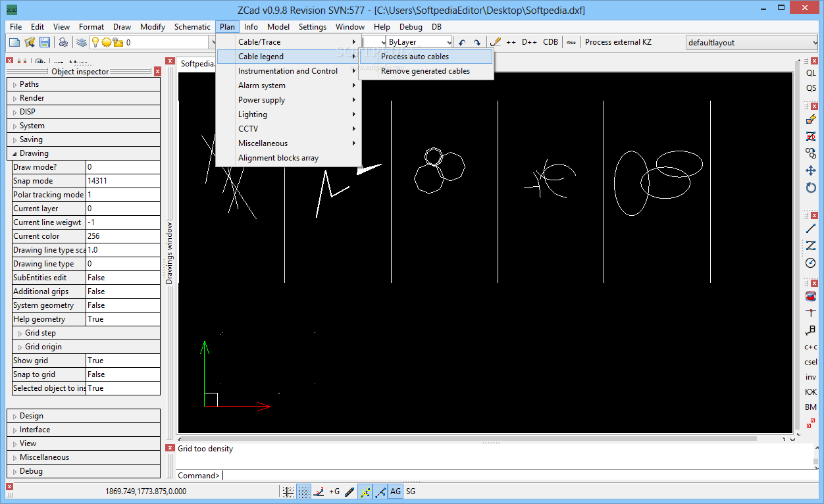Viewport: 824px width, 504px height.
Task: Open the ByLayer dropdown
Action: (x=419, y=42)
